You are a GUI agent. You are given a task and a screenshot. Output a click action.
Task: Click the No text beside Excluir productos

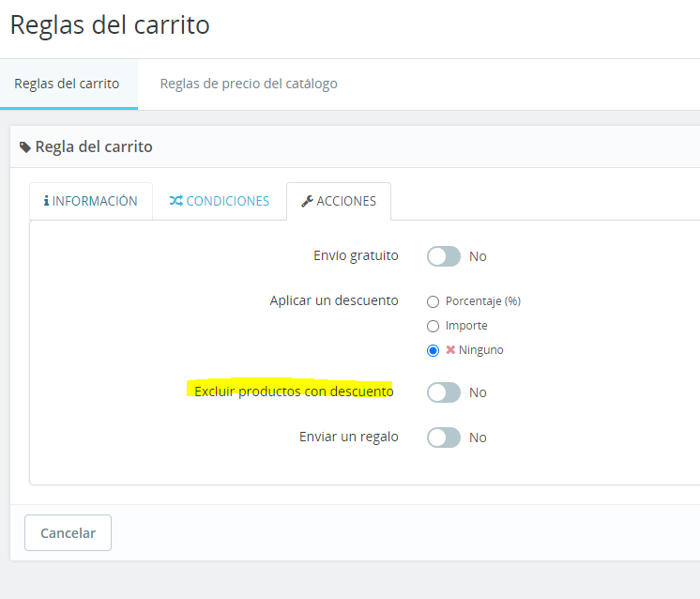point(478,392)
